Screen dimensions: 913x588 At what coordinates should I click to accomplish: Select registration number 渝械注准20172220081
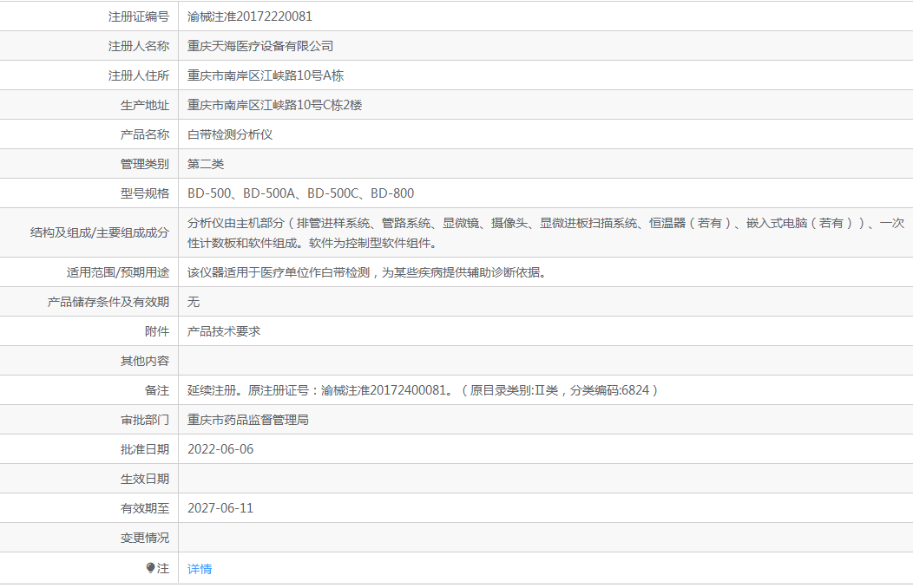(250, 16)
